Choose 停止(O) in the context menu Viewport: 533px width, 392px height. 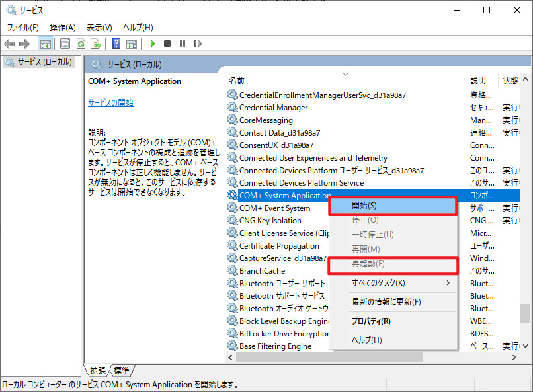[x=393, y=220]
